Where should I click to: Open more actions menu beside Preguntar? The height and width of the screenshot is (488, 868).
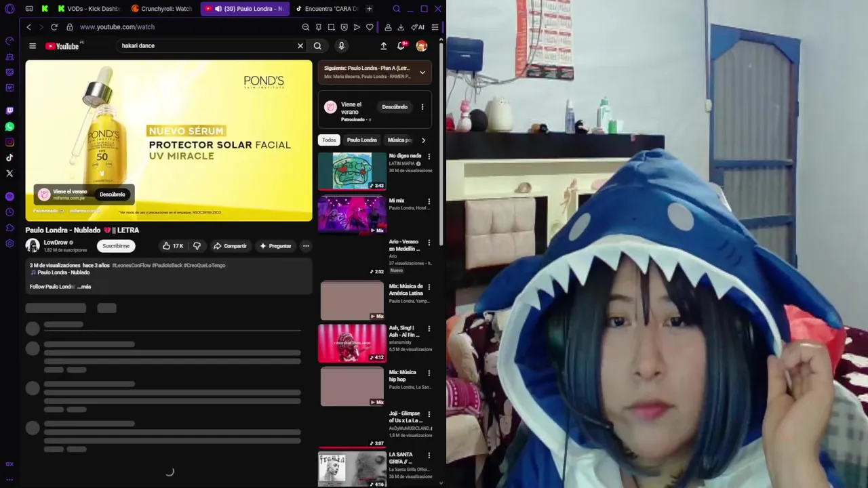[306, 246]
